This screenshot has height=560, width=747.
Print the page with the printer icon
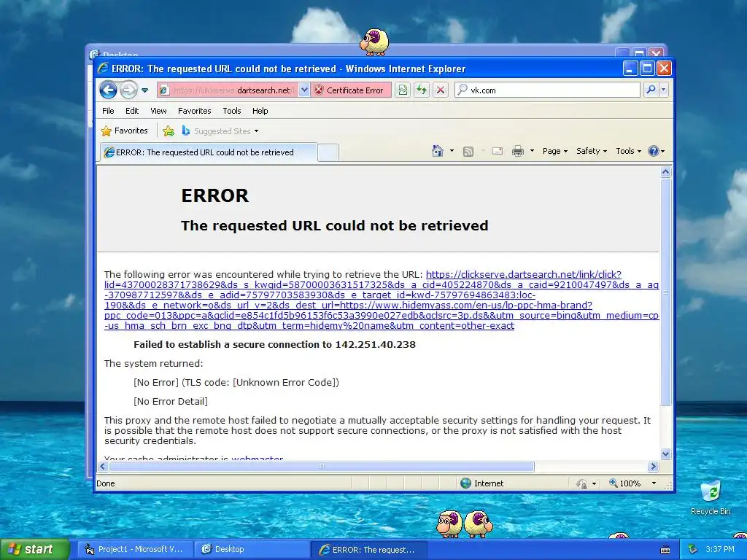(x=518, y=152)
